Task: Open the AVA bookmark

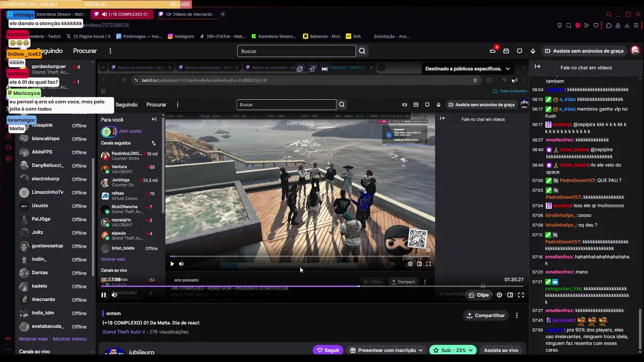Action: click(x=353, y=36)
